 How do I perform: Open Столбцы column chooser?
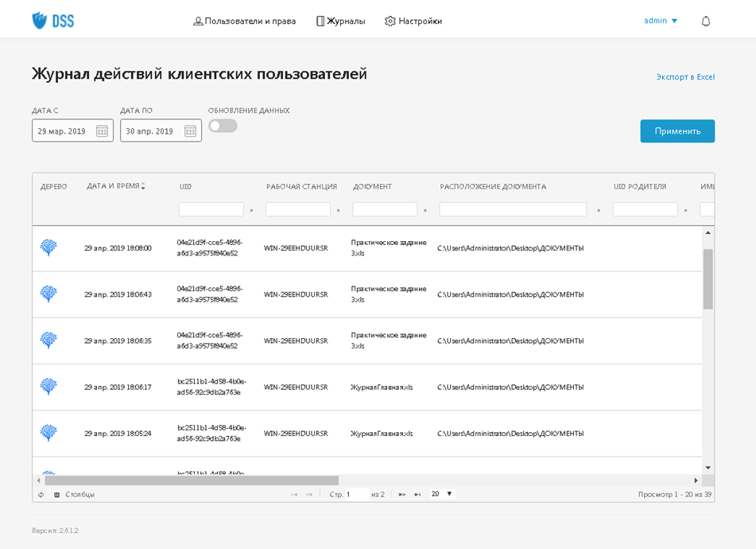pos(74,494)
